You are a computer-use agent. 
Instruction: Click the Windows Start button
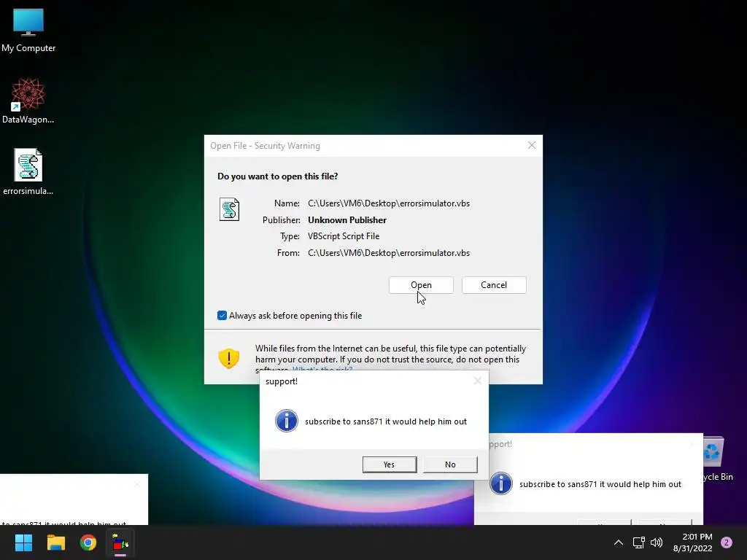[x=23, y=542]
